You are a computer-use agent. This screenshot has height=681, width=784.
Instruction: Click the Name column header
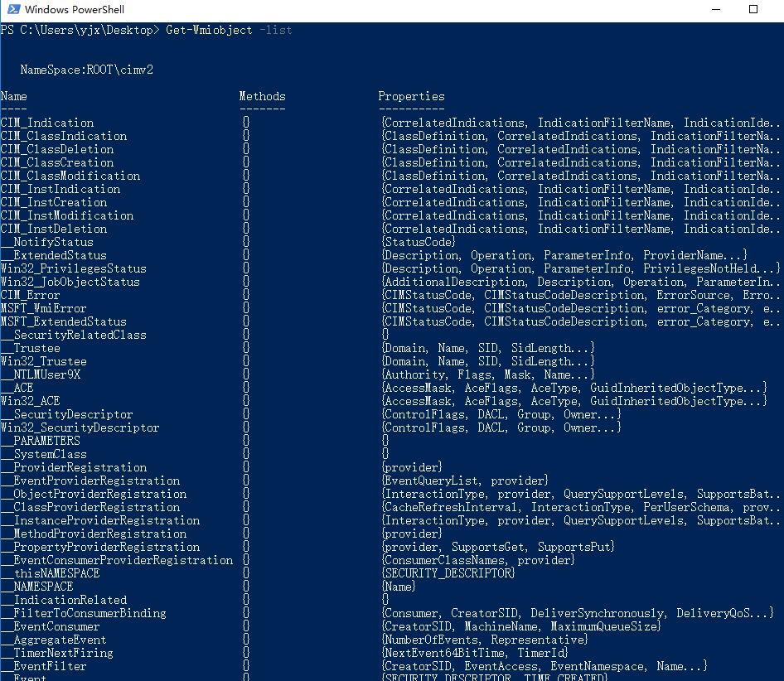point(13,96)
